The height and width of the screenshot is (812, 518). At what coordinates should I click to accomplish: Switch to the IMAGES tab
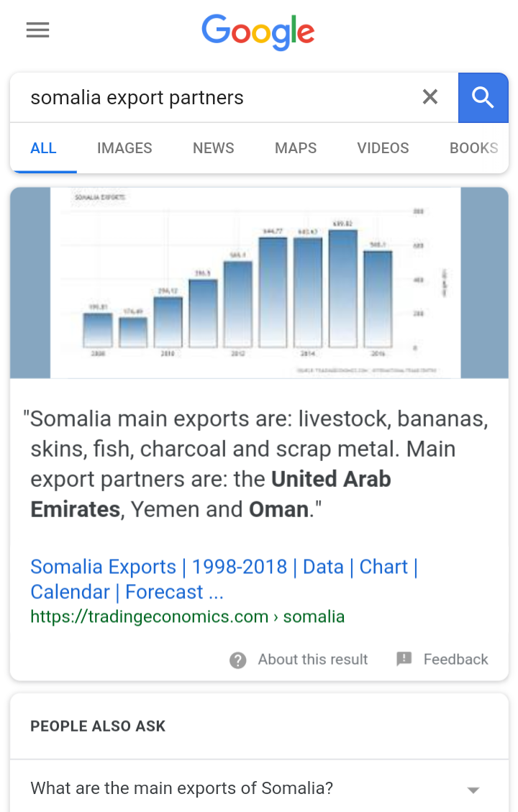pyautogui.click(x=124, y=148)
